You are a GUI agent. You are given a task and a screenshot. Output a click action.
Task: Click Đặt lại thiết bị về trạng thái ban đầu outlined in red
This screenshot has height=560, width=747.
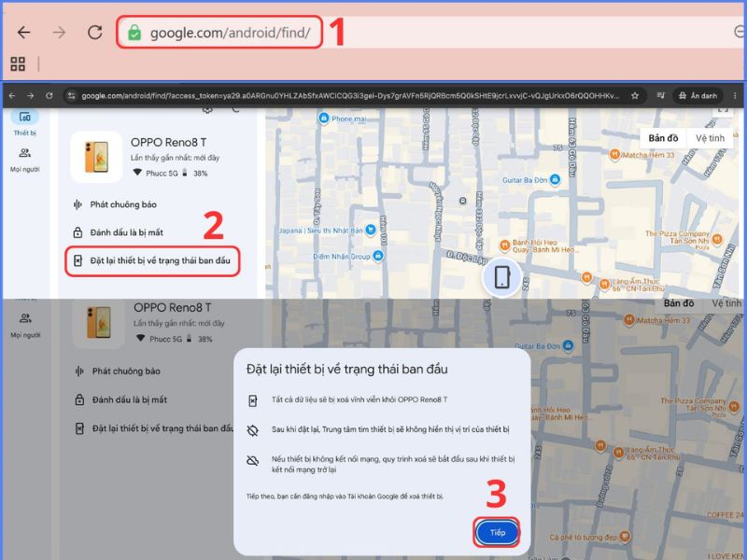pos(152,260)
